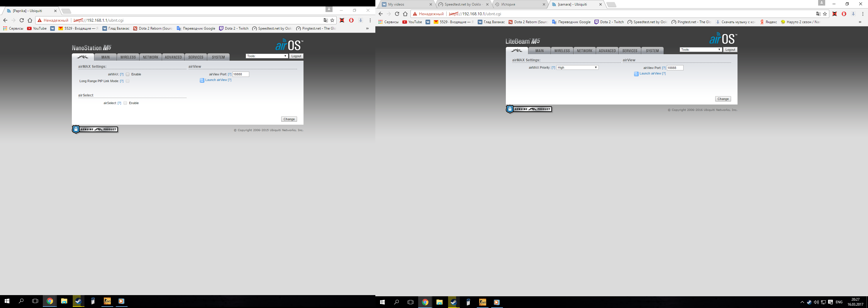Open File Explorer on the right taskbar
Viewport: 868px width, 308px height.
439,302
